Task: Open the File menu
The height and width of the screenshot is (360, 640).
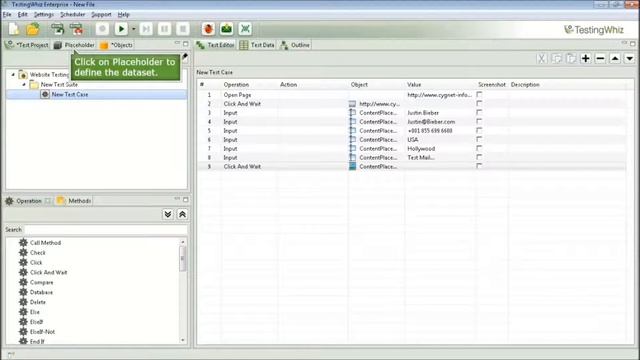Action: click(x=7, y=14)
